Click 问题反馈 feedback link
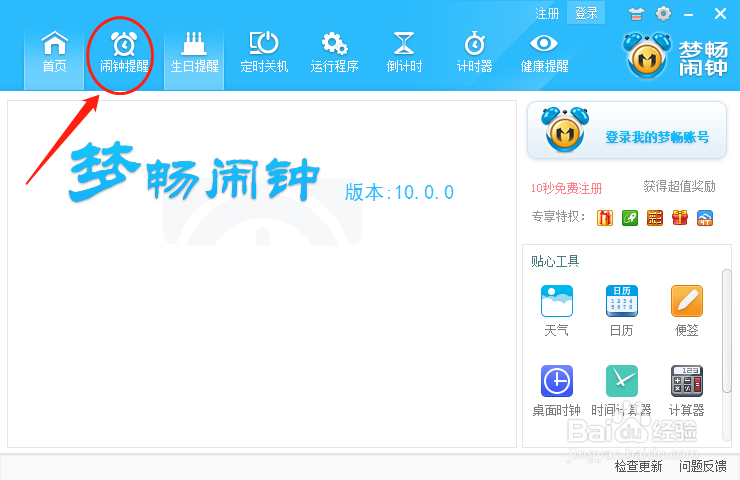 click(703, 466)
